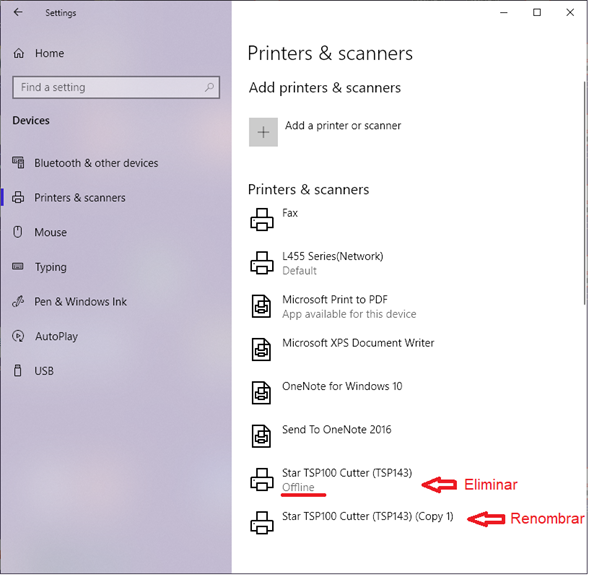
Task: Select Send To OneNote 2016
Action: (x=337, y=429)
